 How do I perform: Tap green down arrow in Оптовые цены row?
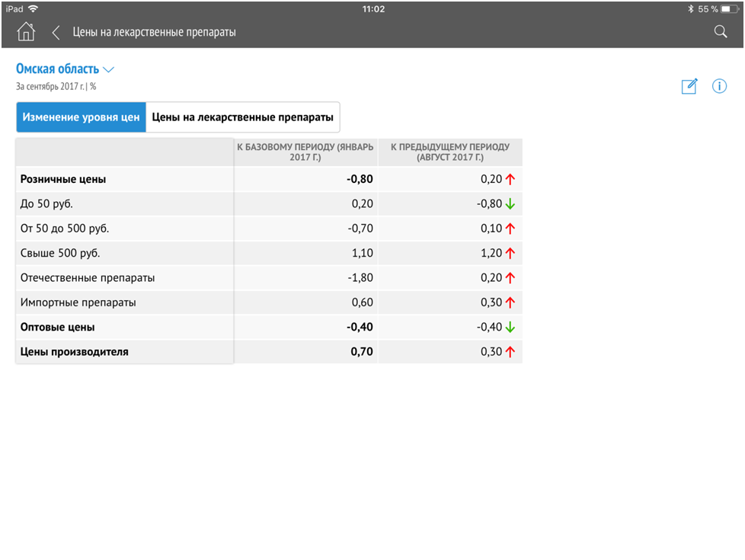click(x=510, y=328)
